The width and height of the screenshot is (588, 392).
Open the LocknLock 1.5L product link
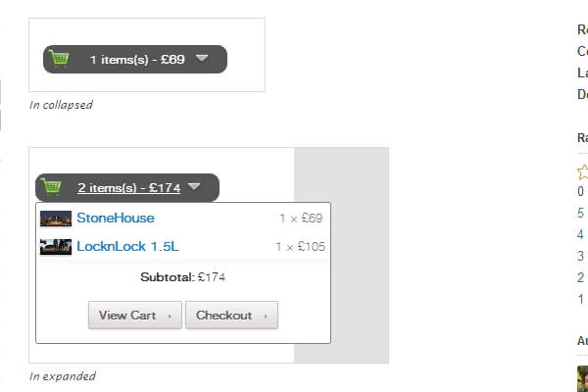point(127,247)
